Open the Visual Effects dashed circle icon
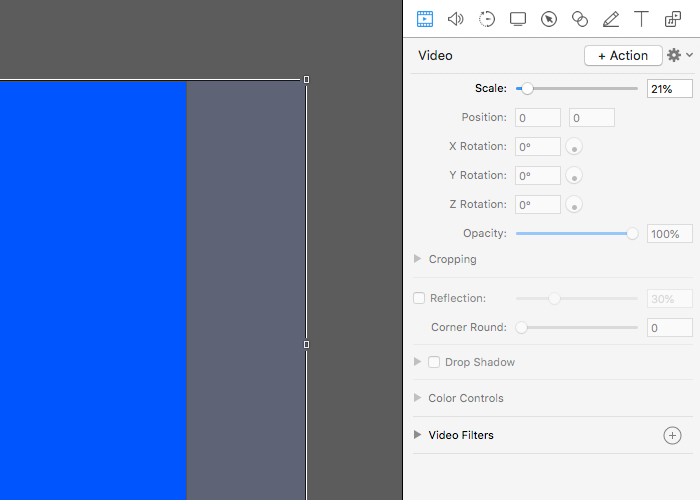 (x=487, y=19)
